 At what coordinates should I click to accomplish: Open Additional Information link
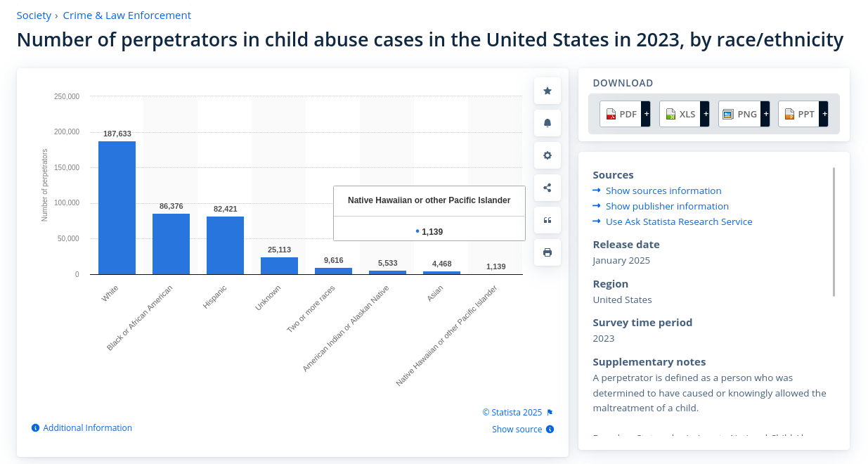(x=87, y=428)
